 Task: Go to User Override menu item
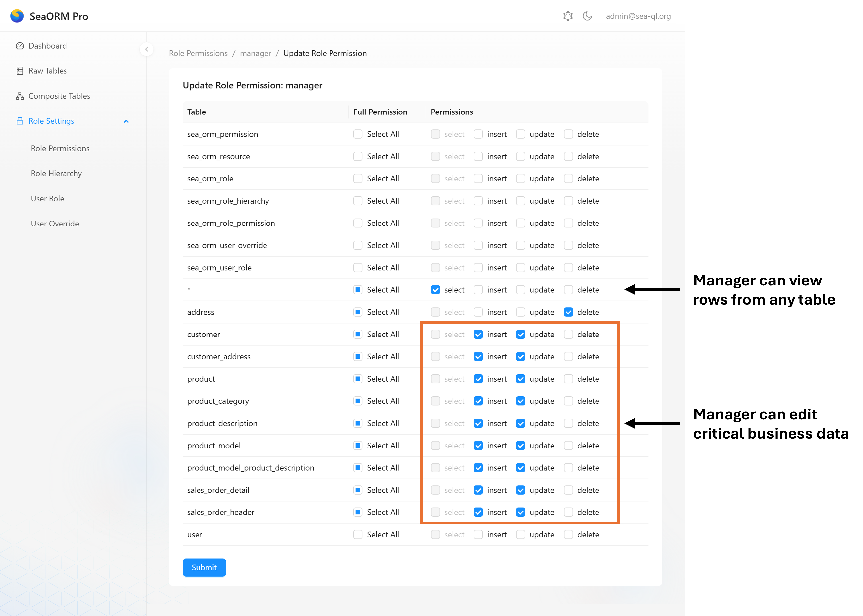click(x=55, y=224)
